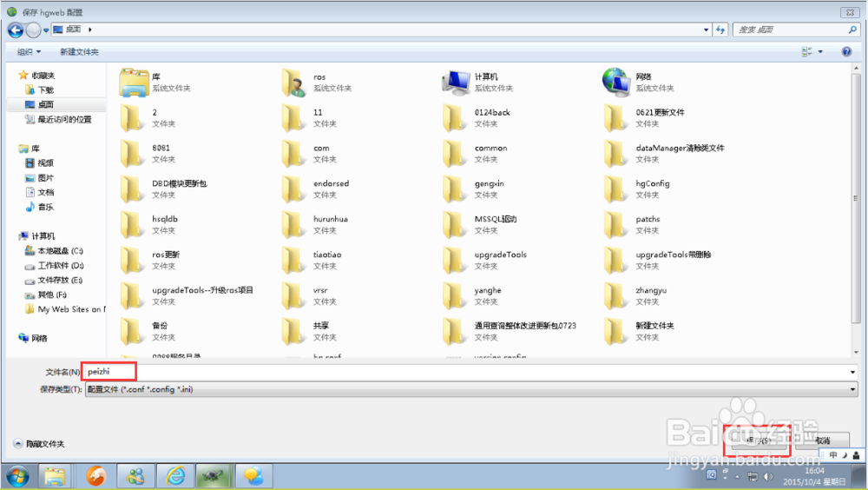This screenshot has height=490, width=868.
Task: Select the 计算机 computer icon in file list
Action: pyautogui.click(x=457, y=82)
